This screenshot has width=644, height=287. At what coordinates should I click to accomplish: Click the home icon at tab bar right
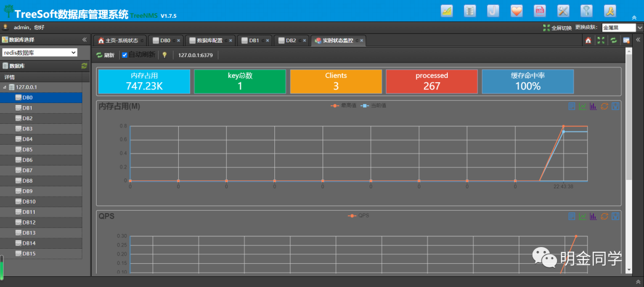point(588,40)
